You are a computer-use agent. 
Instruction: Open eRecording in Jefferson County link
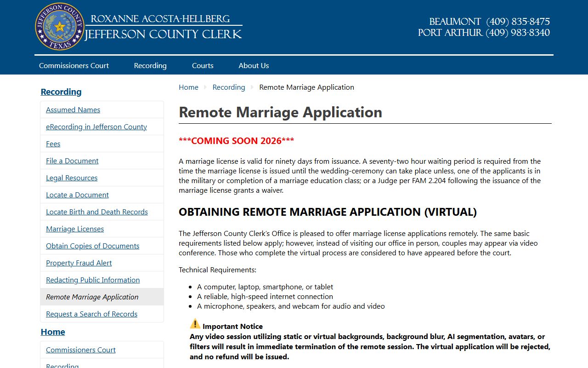[96, 126]
